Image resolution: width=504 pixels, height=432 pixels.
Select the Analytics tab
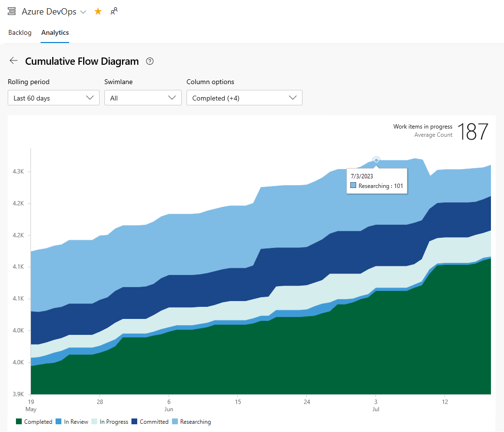click(x=55, y=32)
